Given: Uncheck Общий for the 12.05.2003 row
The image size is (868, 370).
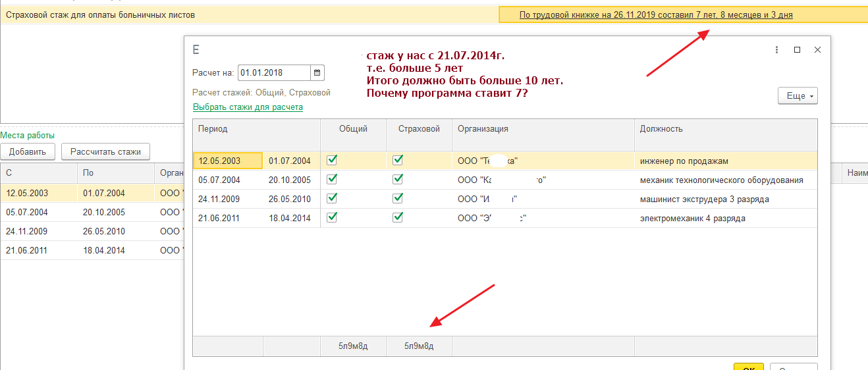Looking at the screenshot, I should tap(332, 160).
